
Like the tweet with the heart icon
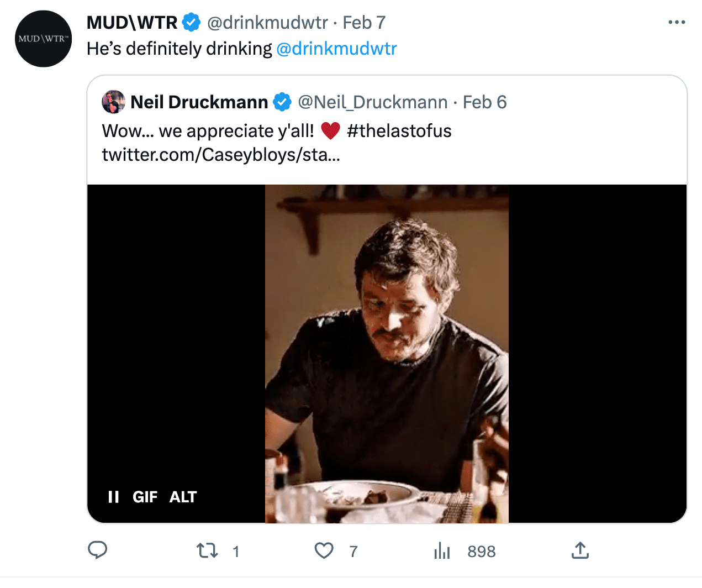[x=324, y=550]
